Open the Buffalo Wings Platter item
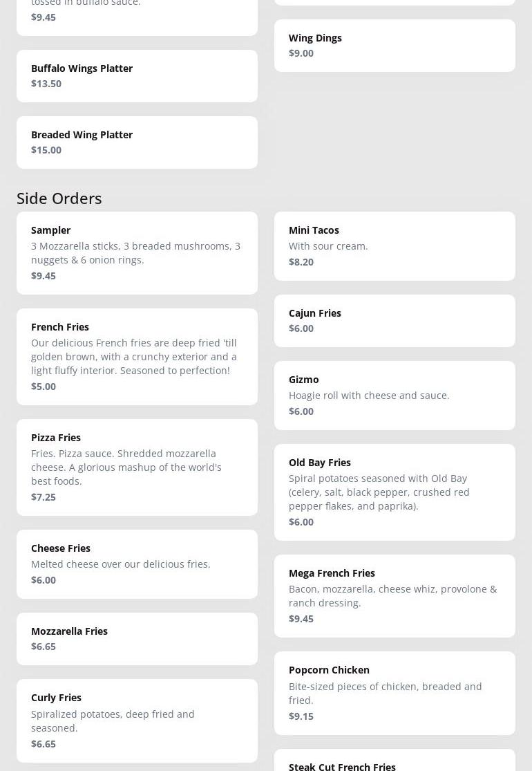The image size is (532, 771). [137, 76]
